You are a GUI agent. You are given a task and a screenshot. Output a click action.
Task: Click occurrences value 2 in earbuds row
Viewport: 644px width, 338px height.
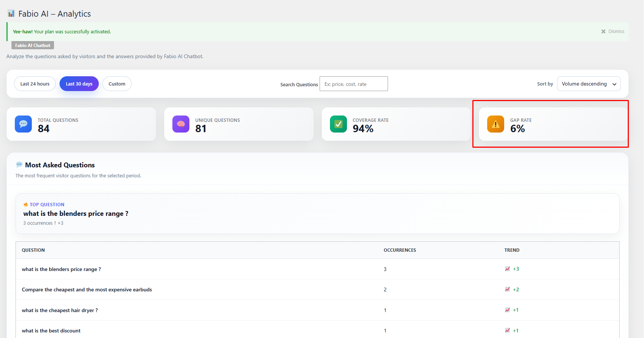[x=385, y=290]
